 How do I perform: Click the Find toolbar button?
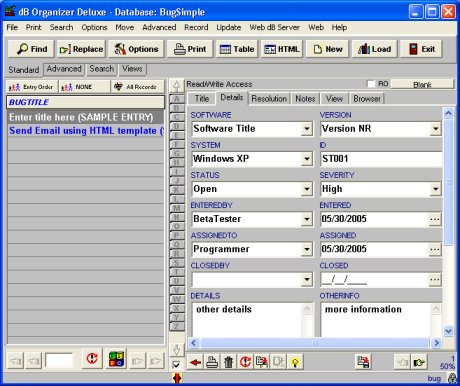coord(32,49)
